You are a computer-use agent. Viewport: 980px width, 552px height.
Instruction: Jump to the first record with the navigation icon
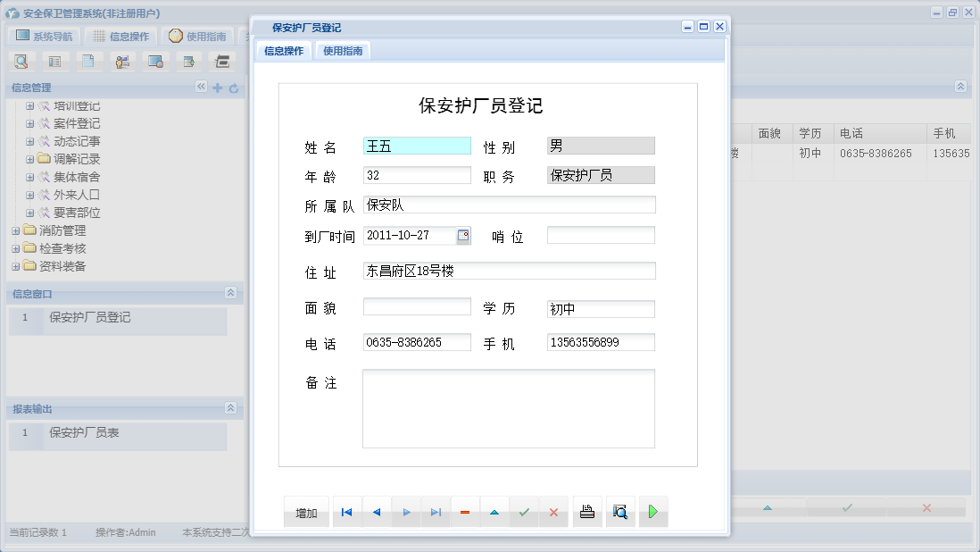346,511
